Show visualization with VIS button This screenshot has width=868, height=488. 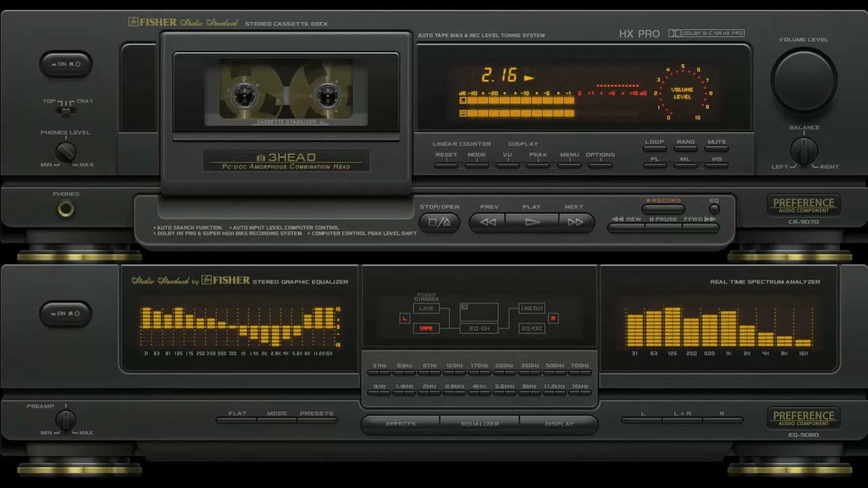pos(717,165)
